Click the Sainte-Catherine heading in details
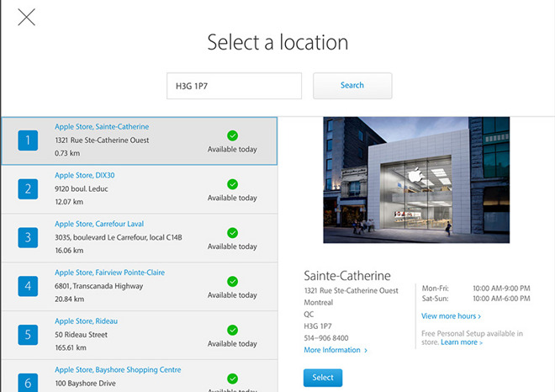Image resolution: width=555 pixels, height=392 pixels. (347, 276)
